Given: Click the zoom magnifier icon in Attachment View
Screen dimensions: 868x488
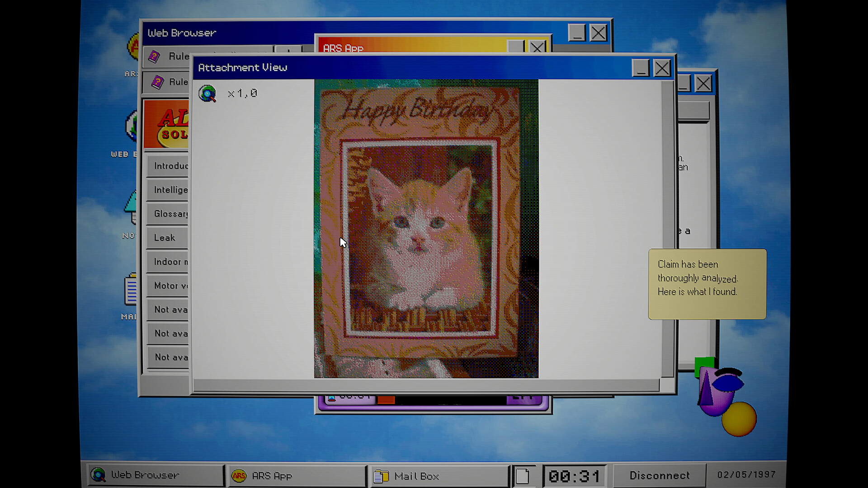Looking at the screenshot, I should tap(208, 94).
